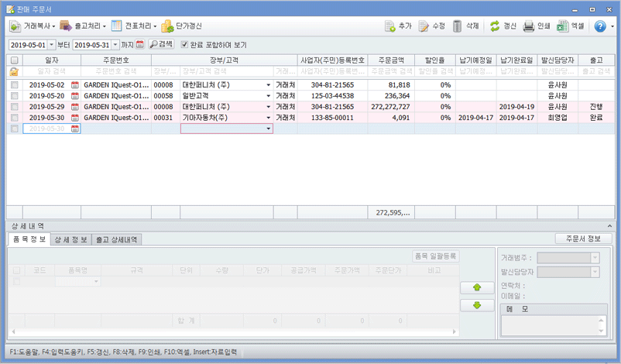Click the 갱신 (Refresh) icon
621x364 pixels.
(494, 26)
